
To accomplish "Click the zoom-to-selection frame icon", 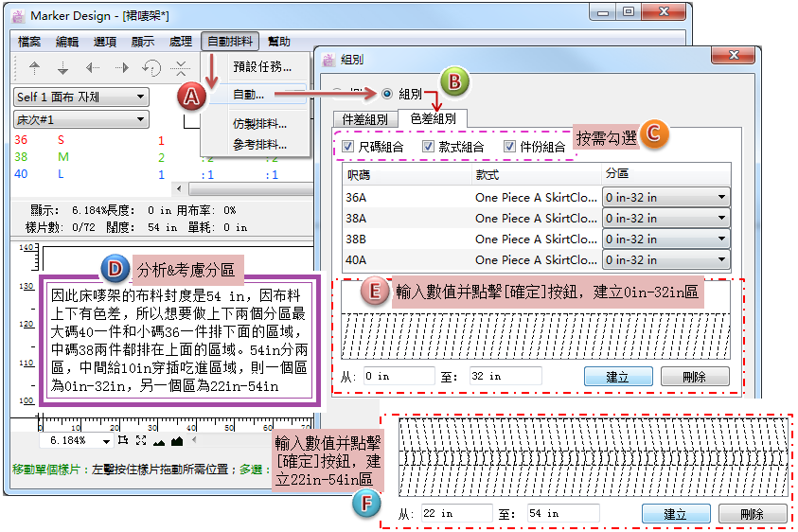I will click(x=123, y=441).
